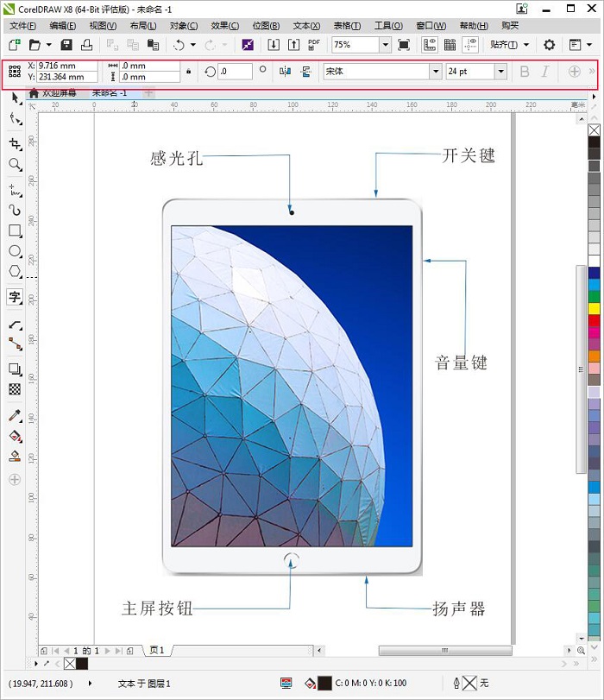Open the 效果(C) menu
The width and height of the screenshot is (604, 700).
[x=225, y=26]
